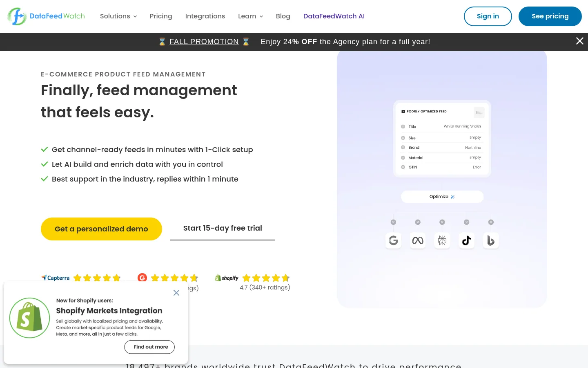Click the Sign in button
Screen dimensions: 588x368
488,16
